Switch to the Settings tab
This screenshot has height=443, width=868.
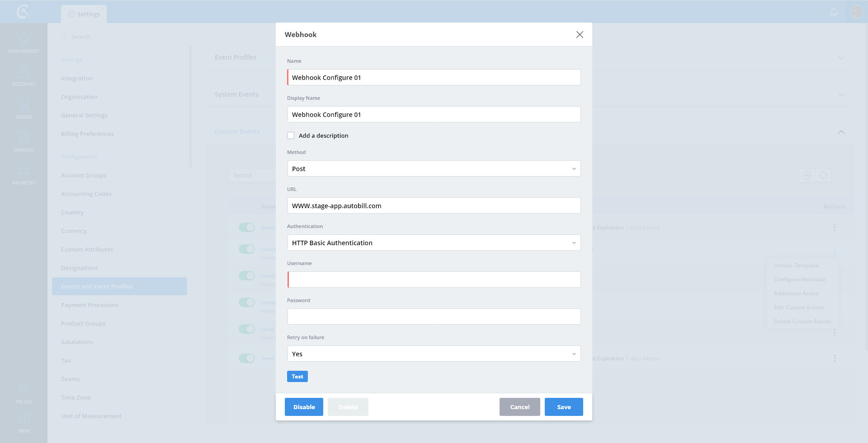(84, 14)
